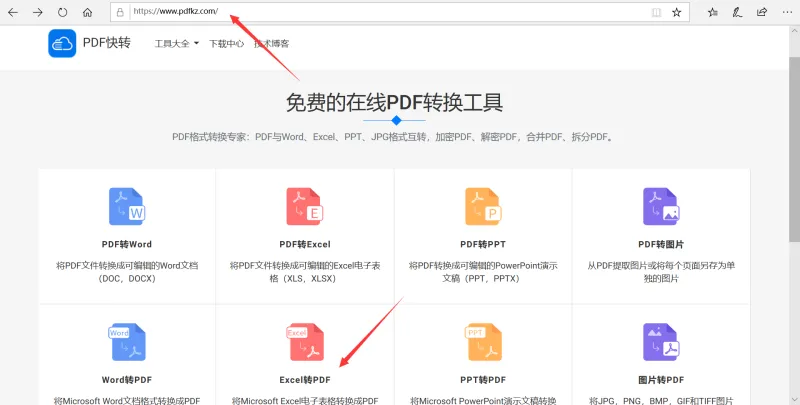
Task: Click the PDF转Excel icon
Action: [305, 207]
